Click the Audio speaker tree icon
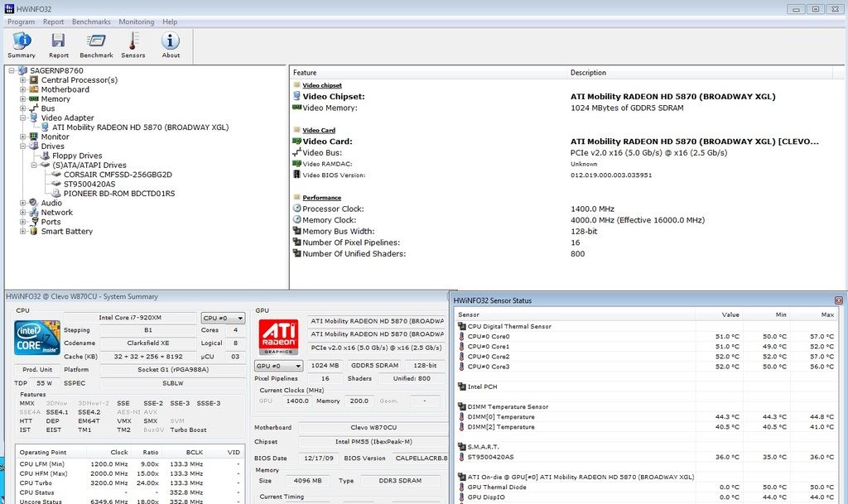 tap(34, 203)
